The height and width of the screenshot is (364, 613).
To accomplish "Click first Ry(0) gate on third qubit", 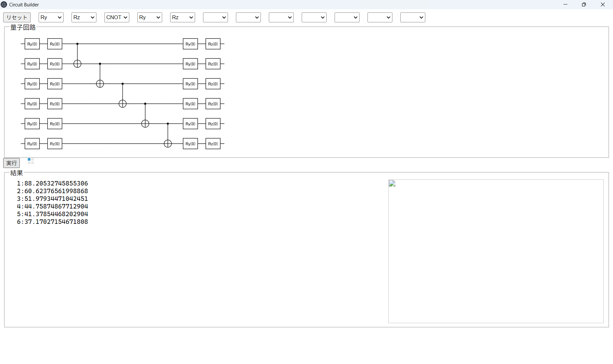I will [x=32, y=84].
